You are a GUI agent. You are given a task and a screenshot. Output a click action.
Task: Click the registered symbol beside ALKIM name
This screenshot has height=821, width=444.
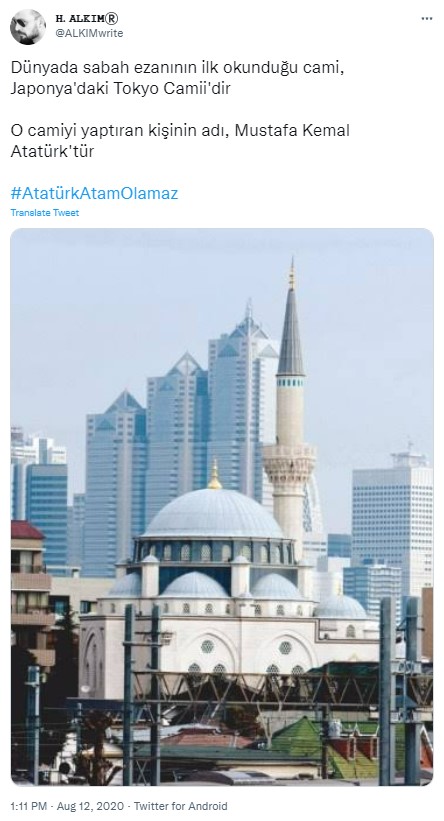click(x=112, y=19)
